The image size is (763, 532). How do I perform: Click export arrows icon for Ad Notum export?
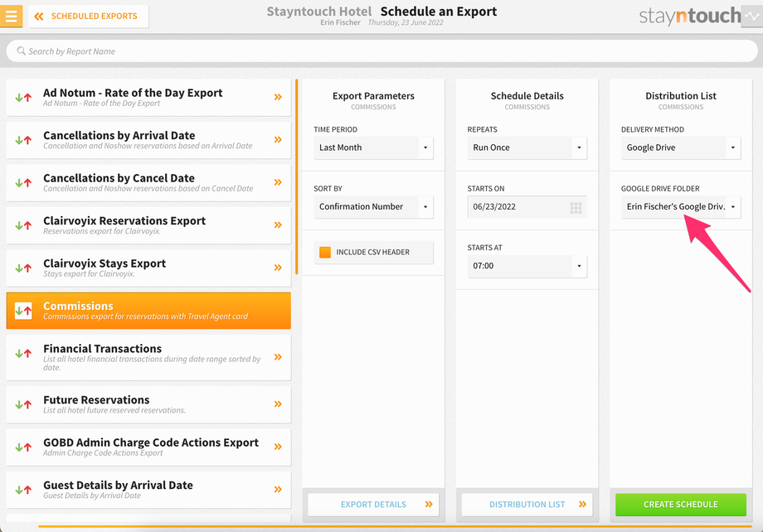click(x=23, y=97)
